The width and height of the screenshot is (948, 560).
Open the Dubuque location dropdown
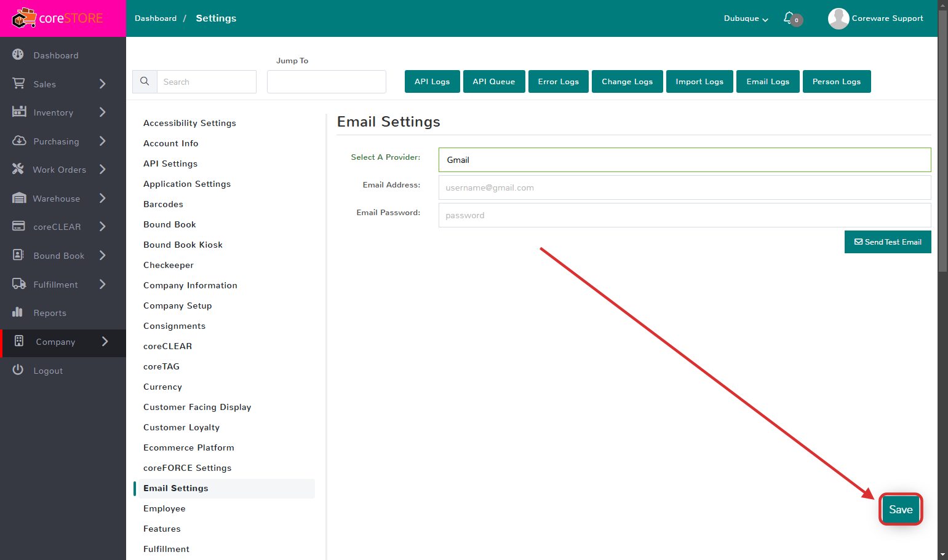coord(746,18)
